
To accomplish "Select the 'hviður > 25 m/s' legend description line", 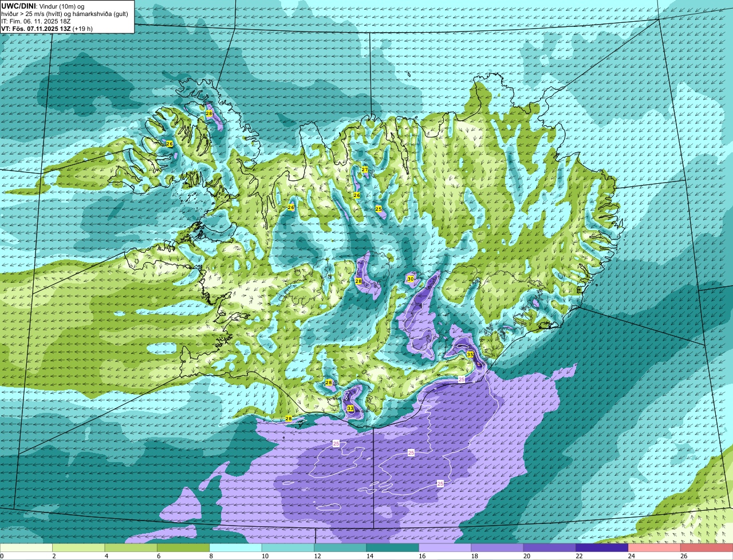I will click(x=65, y=14).
